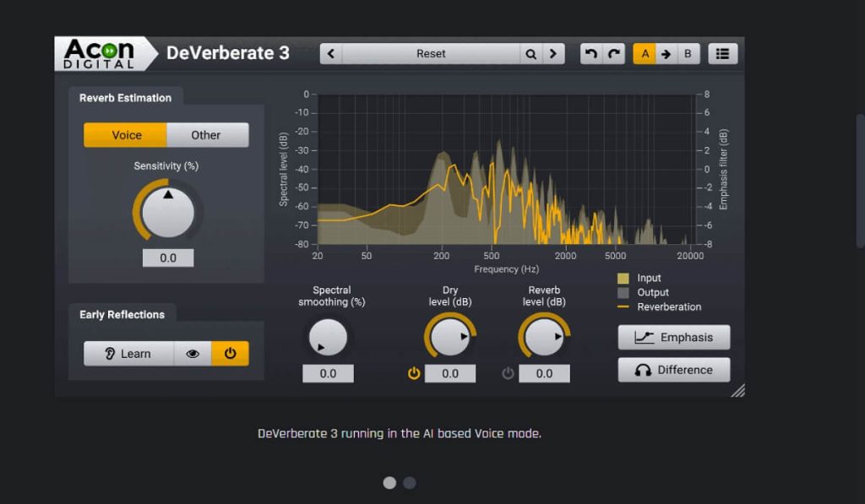Open the Reset preset dropdown
Image resolution: width=865 pixels, height=504 pixels.
point(431,54)
